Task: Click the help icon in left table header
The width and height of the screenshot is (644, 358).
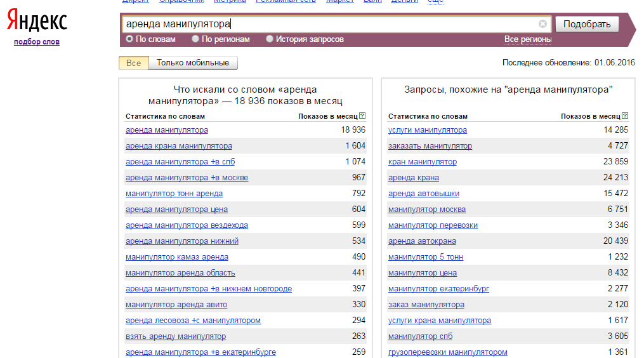Action: (362, 116)
